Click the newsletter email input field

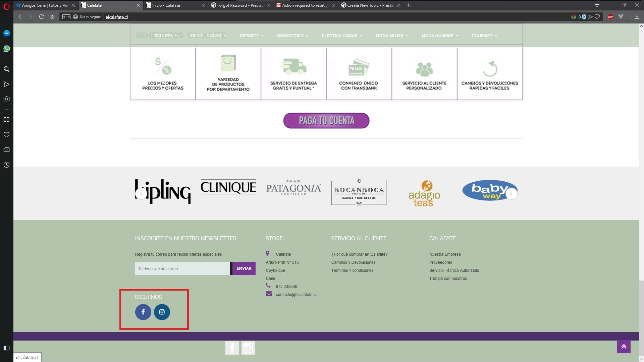182,269
